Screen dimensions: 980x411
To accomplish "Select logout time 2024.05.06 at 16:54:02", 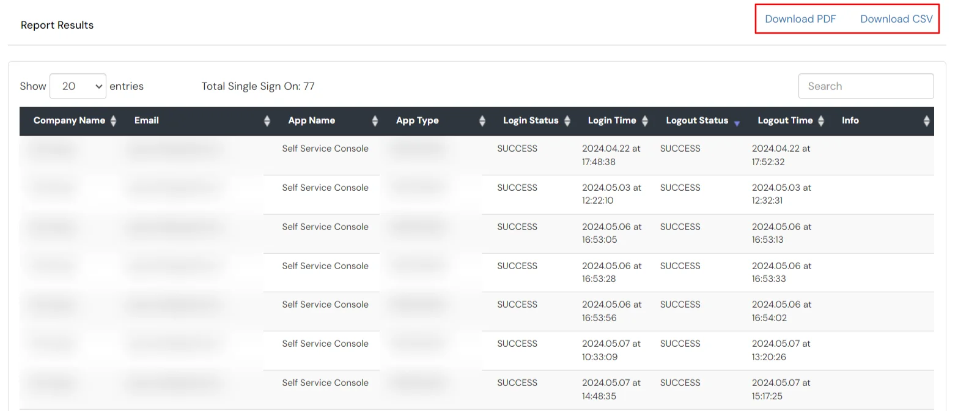I will tap(782, 311).
